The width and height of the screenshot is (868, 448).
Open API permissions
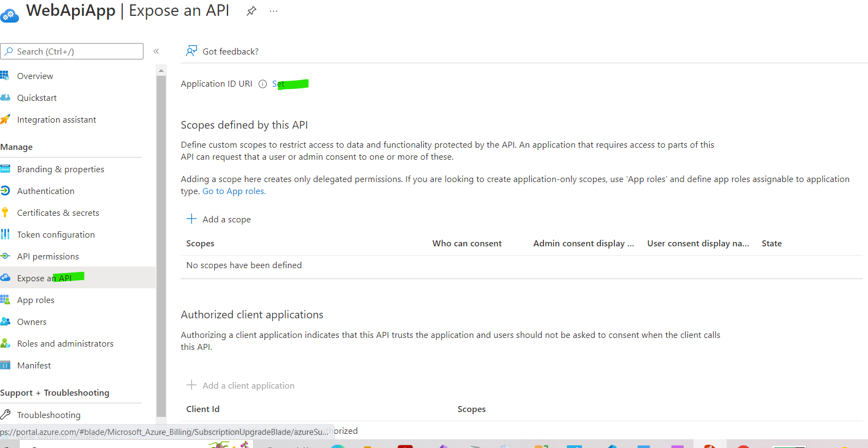click(x=48, y=257)
